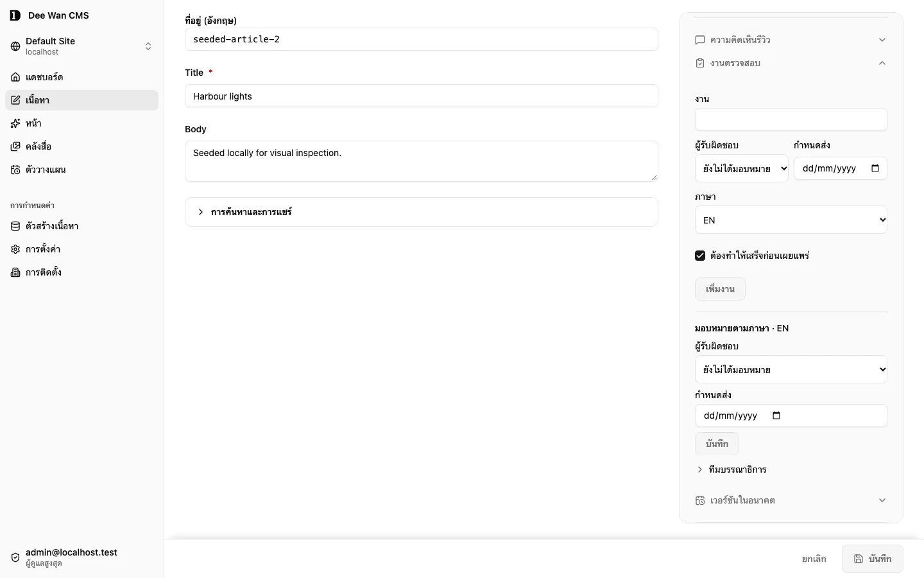Click the gear icon for การตั้งค่า

click(15, 249)
